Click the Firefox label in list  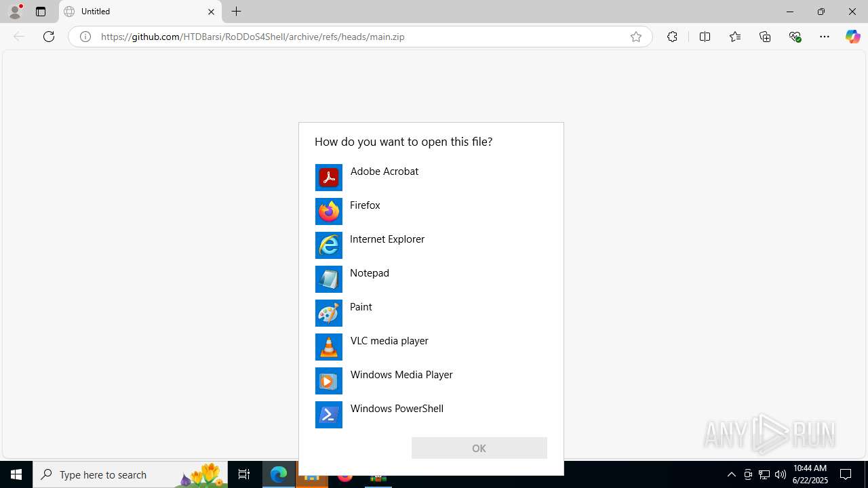pyautogui.click(x=365, y=205)
